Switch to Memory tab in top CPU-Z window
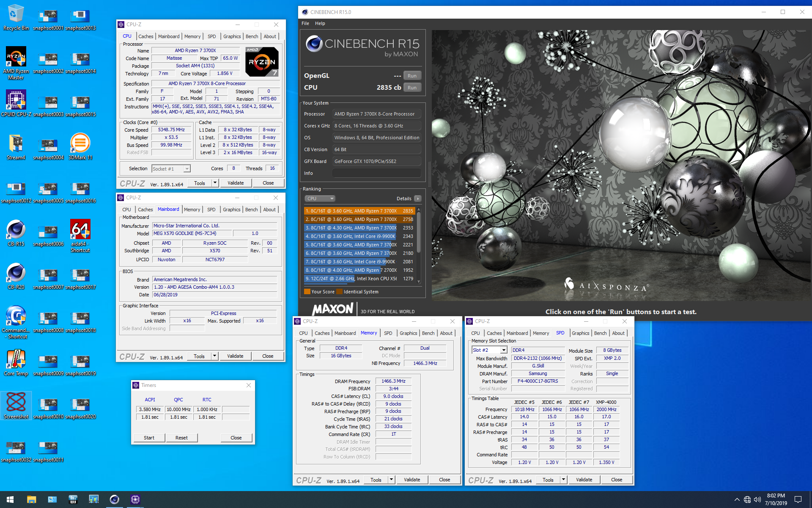Screen dimensions: 812x508 point(192,36)
